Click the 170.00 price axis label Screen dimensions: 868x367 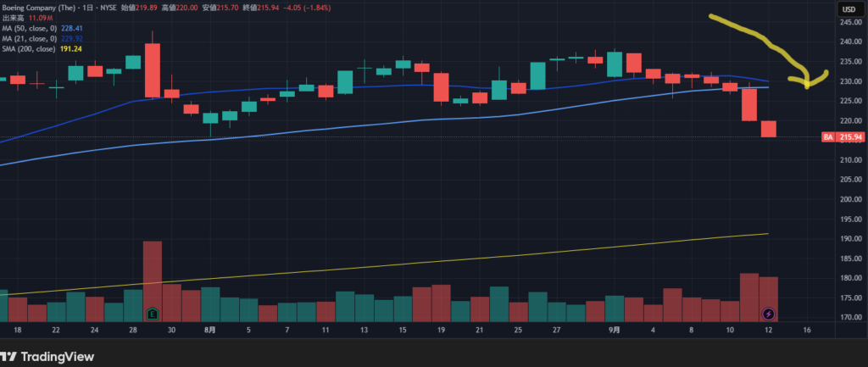852,318
